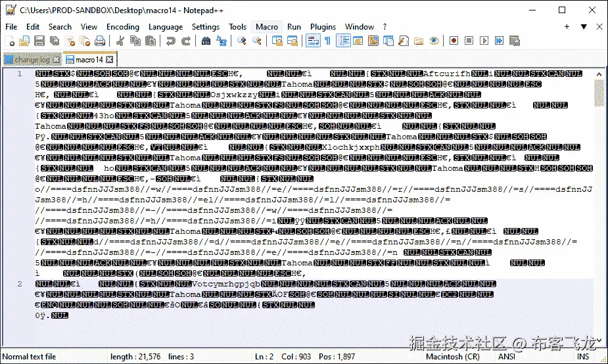Image resolution: width=608 pixels, height=364 pixels.
Task: Toggle the Function List icon
Action: tap(404, 41)
